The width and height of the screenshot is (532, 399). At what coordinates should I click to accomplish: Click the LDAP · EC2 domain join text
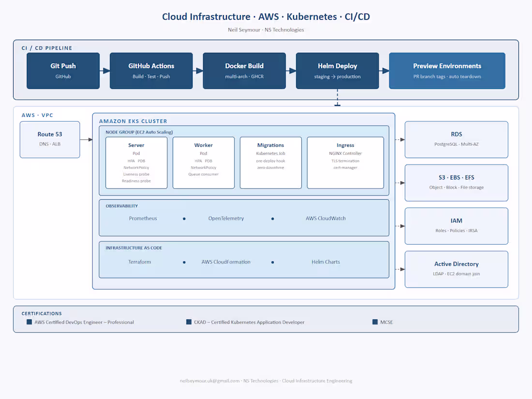(x=457, y=274)
